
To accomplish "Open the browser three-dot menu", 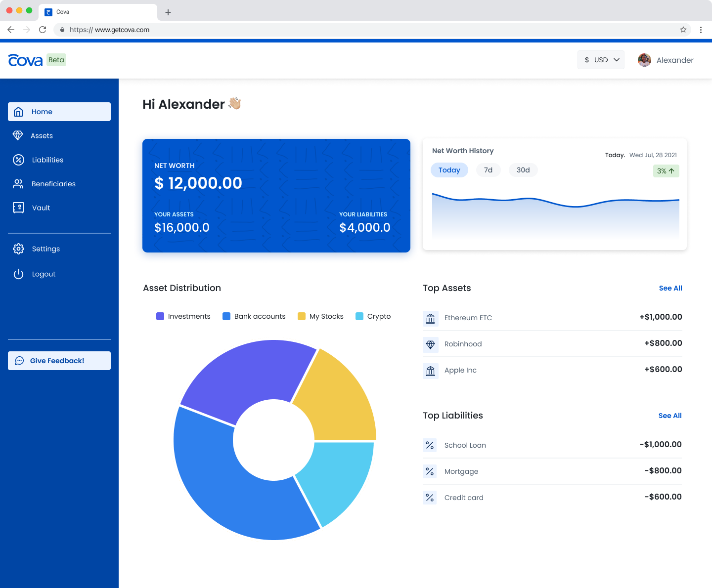I will (701, 30).
